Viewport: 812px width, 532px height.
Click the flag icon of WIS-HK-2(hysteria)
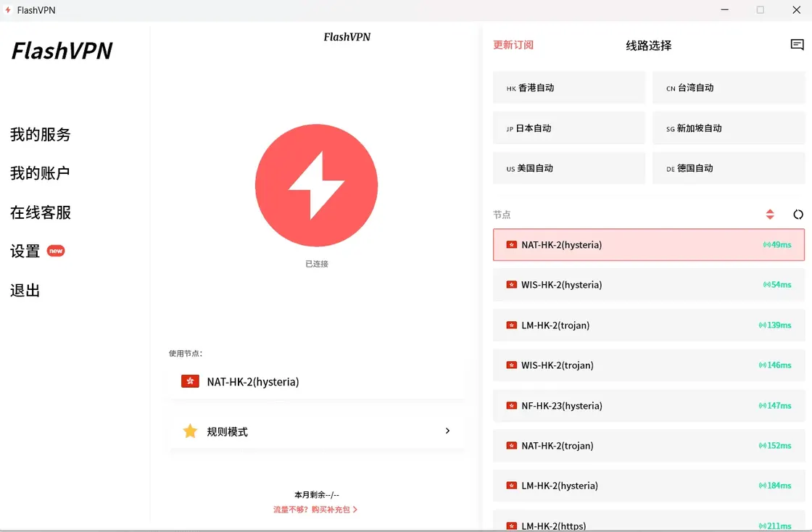(x=512, y=285)
